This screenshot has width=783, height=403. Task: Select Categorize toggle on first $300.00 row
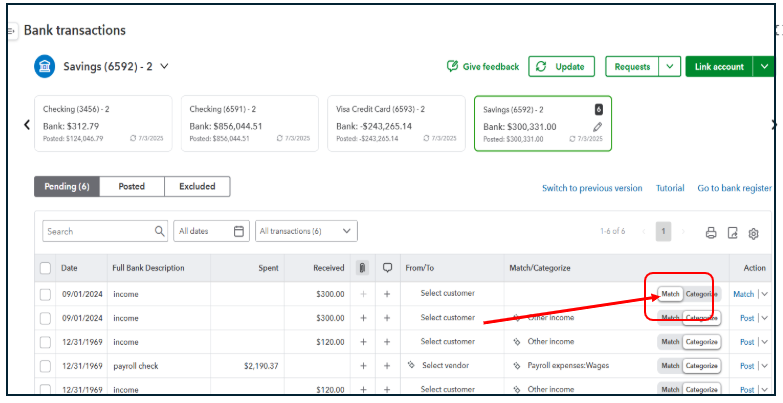click(702, 294)
